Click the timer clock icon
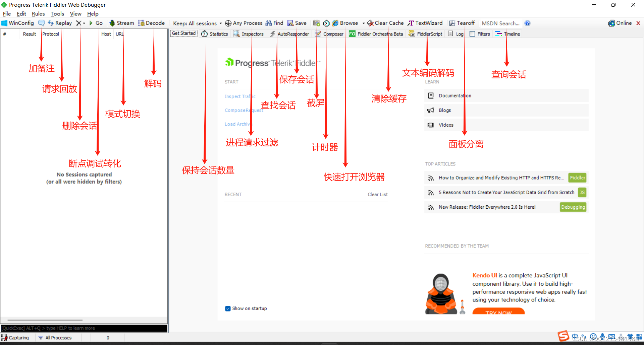This screenshot has width=644, height=345. coord(326,23)
